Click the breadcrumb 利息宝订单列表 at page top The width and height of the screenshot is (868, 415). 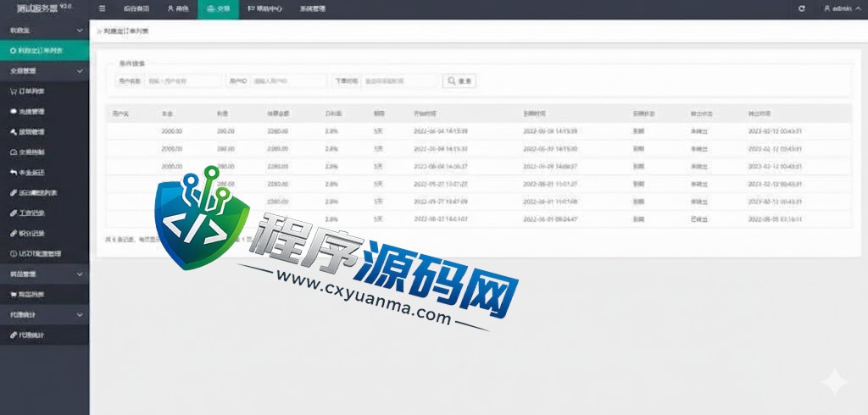tap(125, 31)
